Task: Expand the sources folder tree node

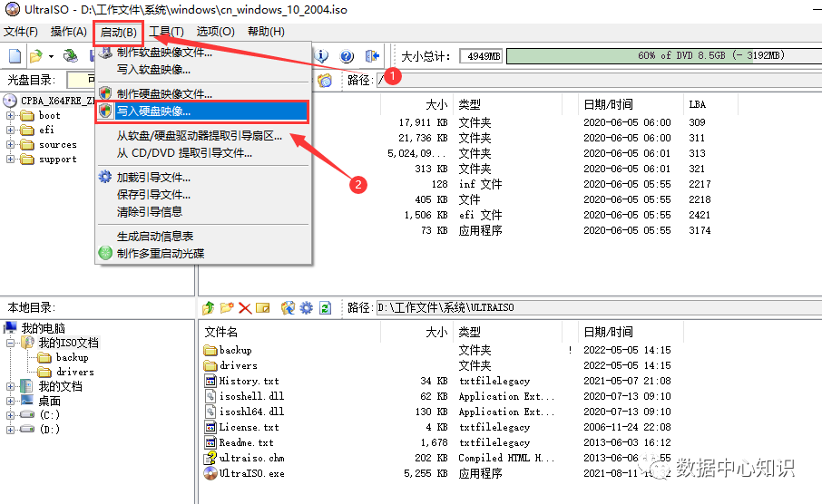Action: point(10,145)
